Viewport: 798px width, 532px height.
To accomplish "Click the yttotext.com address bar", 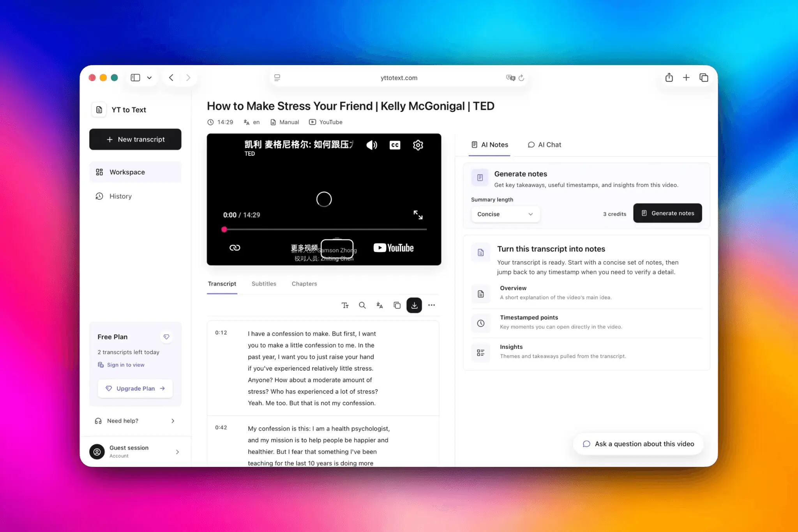I will point(399,78).
